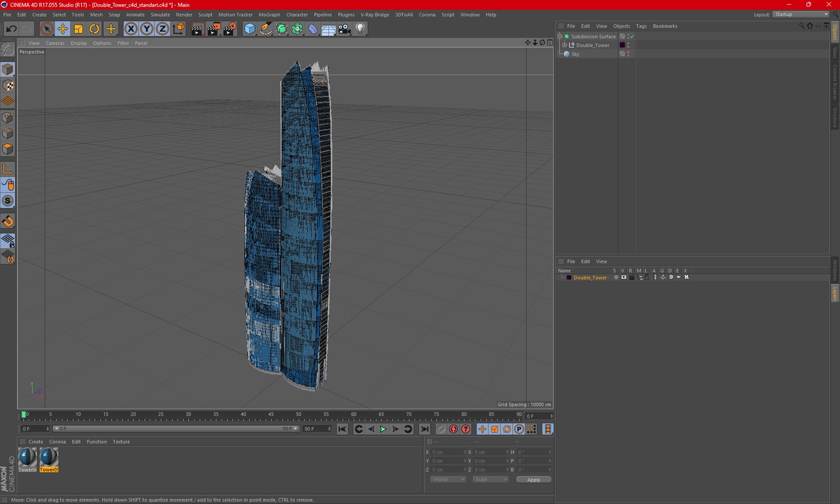Click the timeline preview range slider
This screenshot has width=840, height=504.
tap(175, 429)
